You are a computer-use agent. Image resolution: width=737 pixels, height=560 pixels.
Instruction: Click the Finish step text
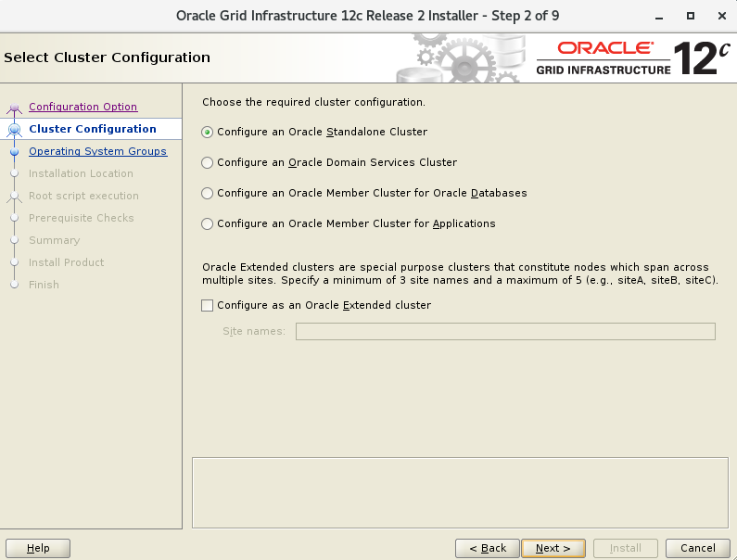[44, 285]
